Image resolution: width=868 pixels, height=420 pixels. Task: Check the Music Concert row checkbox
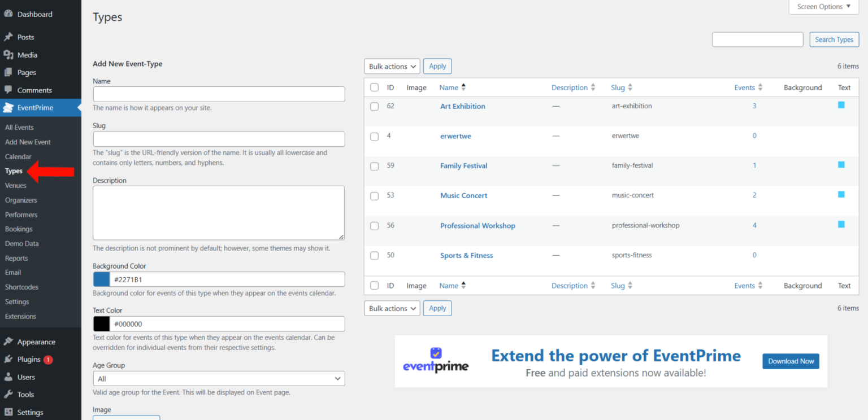pos(374,195)
